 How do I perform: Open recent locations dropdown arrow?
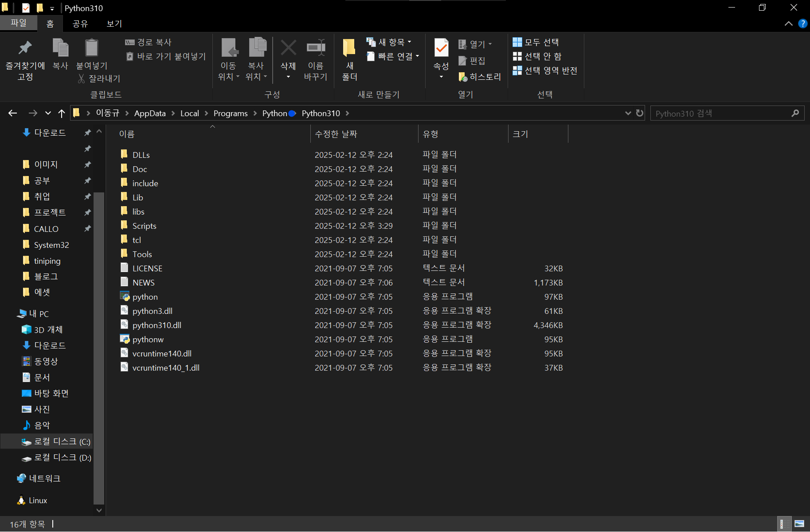tap(48, 113)
